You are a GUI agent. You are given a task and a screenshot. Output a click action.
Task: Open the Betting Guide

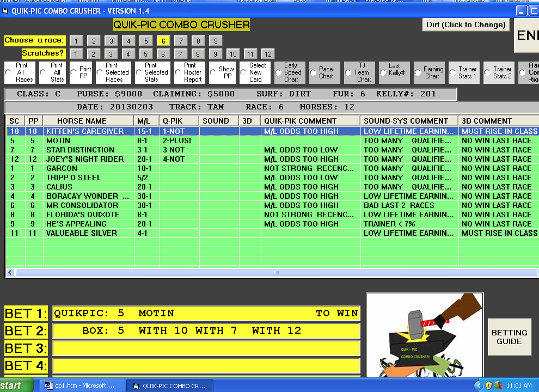pyautogui.click(x=509, y=337)
